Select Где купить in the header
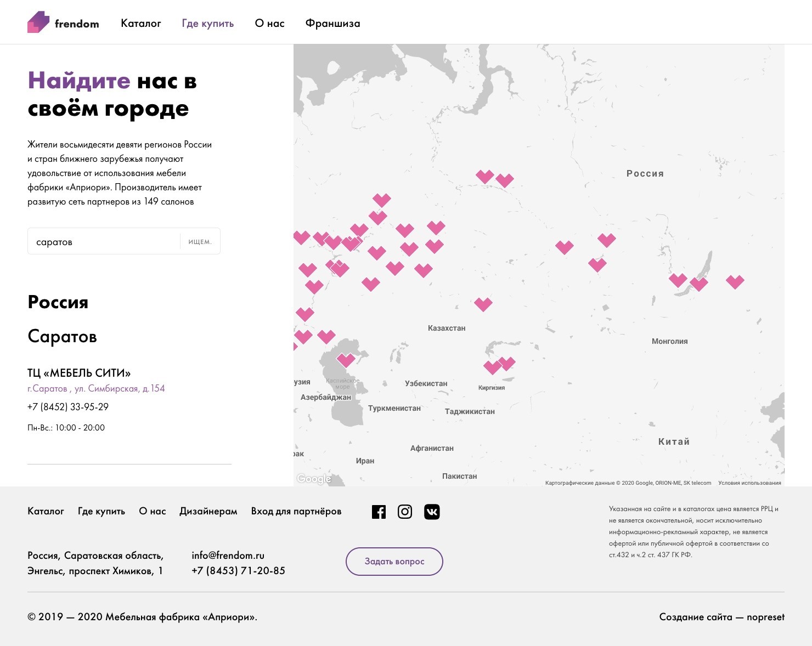The width and height of the screenshot is (812, 646). 208,24
